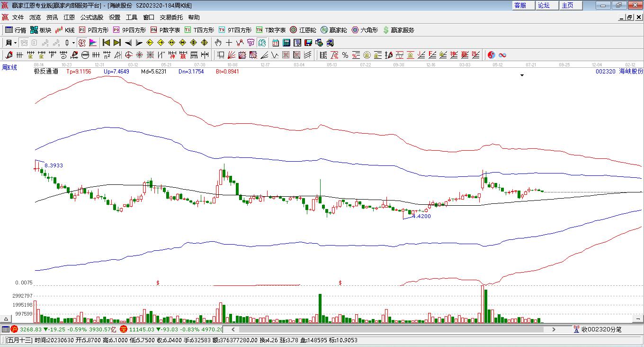Open the 板块 sector view
This screenshot has height=347, width=644.
(41, 30)
